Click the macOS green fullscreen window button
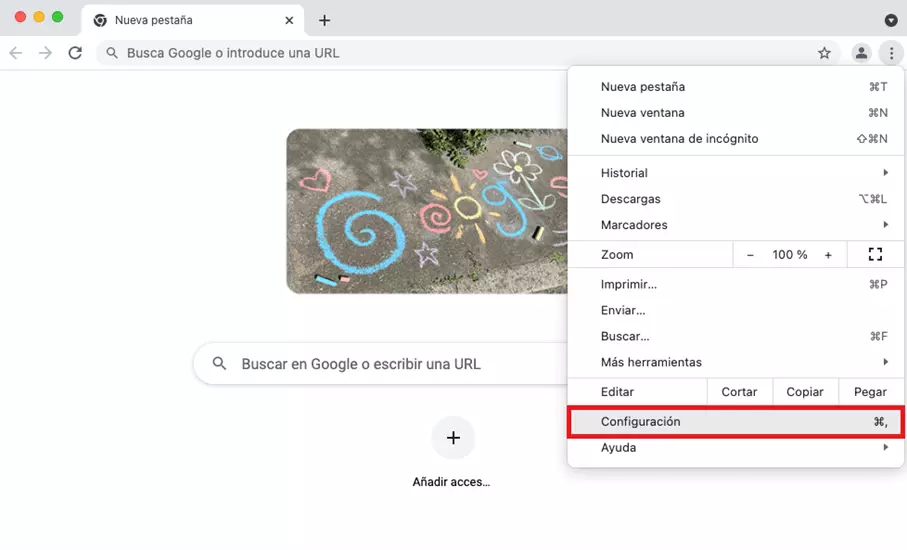This screenshot has width=907, height=550. pos(57,17)
